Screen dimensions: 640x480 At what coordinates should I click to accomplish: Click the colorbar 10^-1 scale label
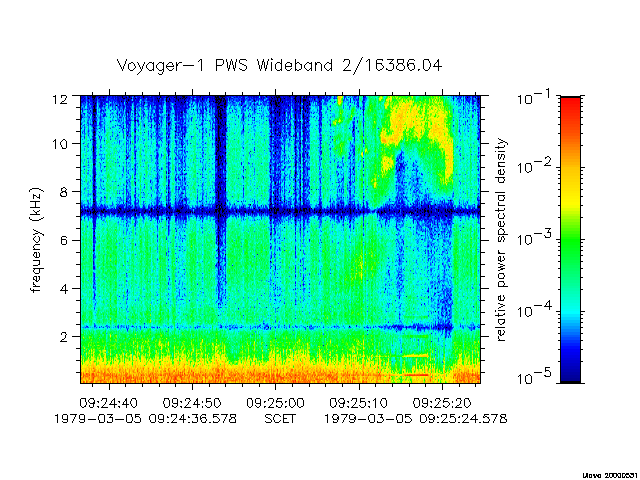tap(534, 98)
